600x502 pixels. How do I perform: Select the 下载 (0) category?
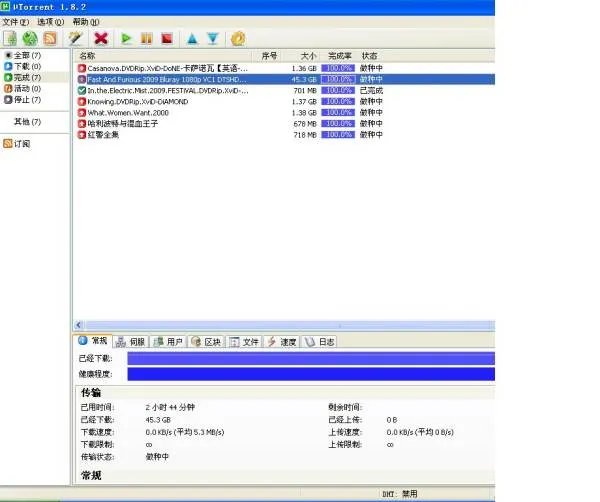(x=23, y=67)
